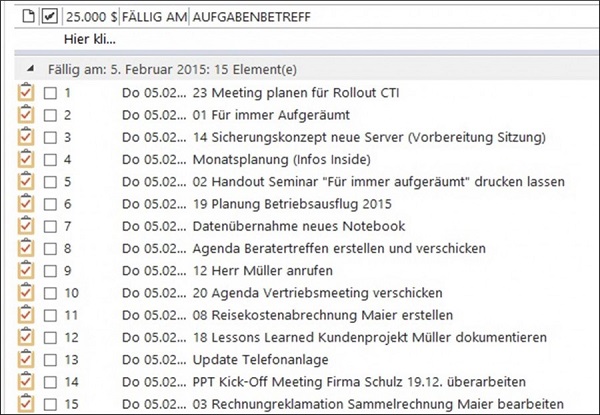Select the 03 Rechnungreklamation Sammelrechnung Maier row
Screen dimensions: 600x415
click(x=350, y=404)
